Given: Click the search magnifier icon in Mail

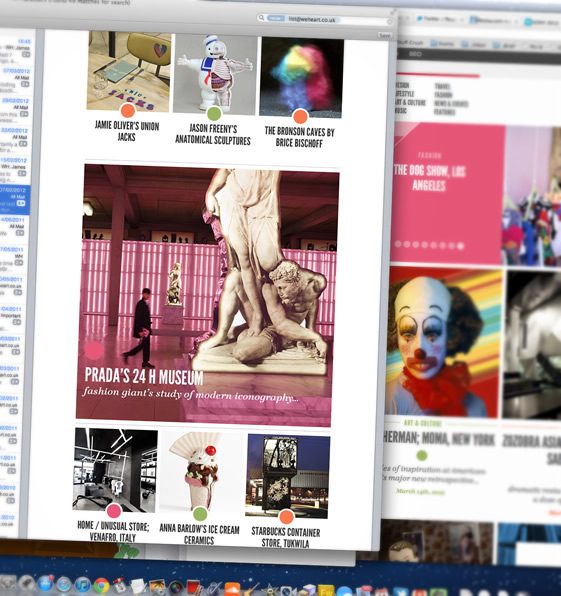Looking at the screenshot, I should [x=261, y=18].
